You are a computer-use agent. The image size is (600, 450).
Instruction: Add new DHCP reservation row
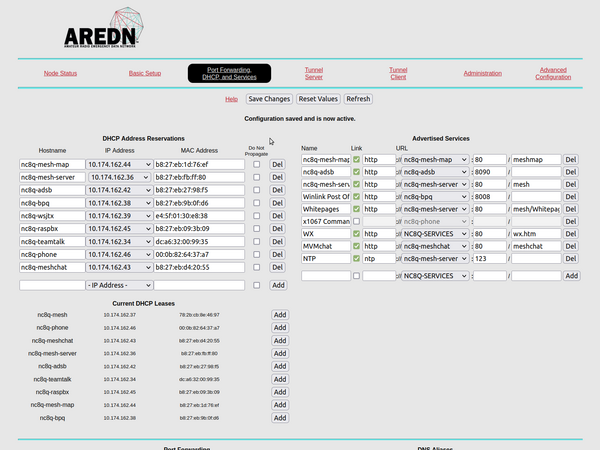pos(278,285)
